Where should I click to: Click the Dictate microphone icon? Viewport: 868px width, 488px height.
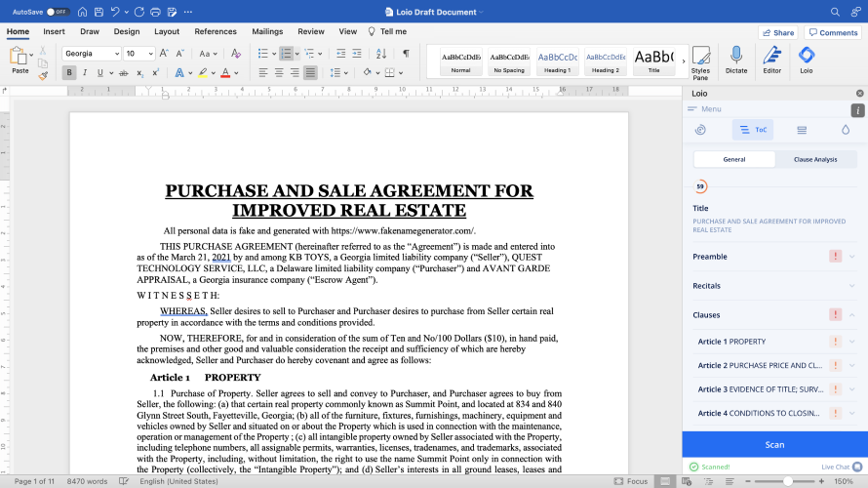(736, 61)
